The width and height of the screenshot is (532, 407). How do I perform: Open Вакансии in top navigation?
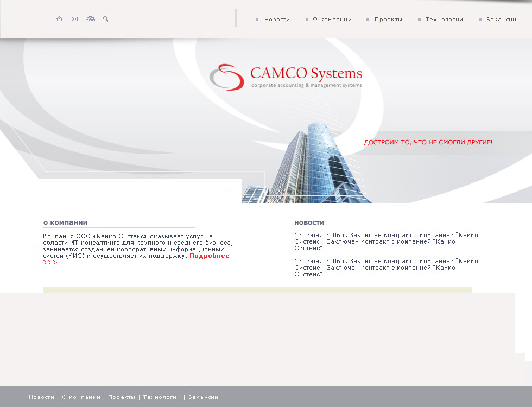(501, 20)
